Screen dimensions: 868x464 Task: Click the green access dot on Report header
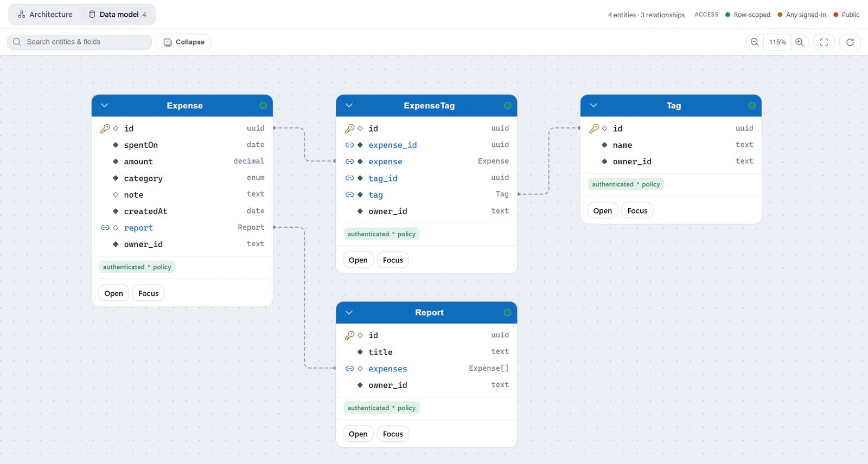(x=508, y=313)
